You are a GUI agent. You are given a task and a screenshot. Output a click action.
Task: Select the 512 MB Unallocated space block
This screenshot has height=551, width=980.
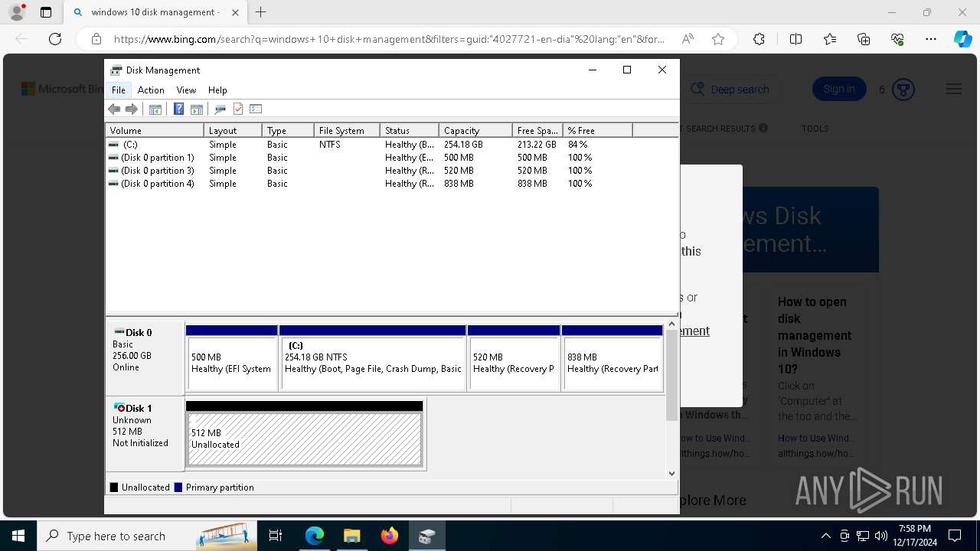coord(305,433)
